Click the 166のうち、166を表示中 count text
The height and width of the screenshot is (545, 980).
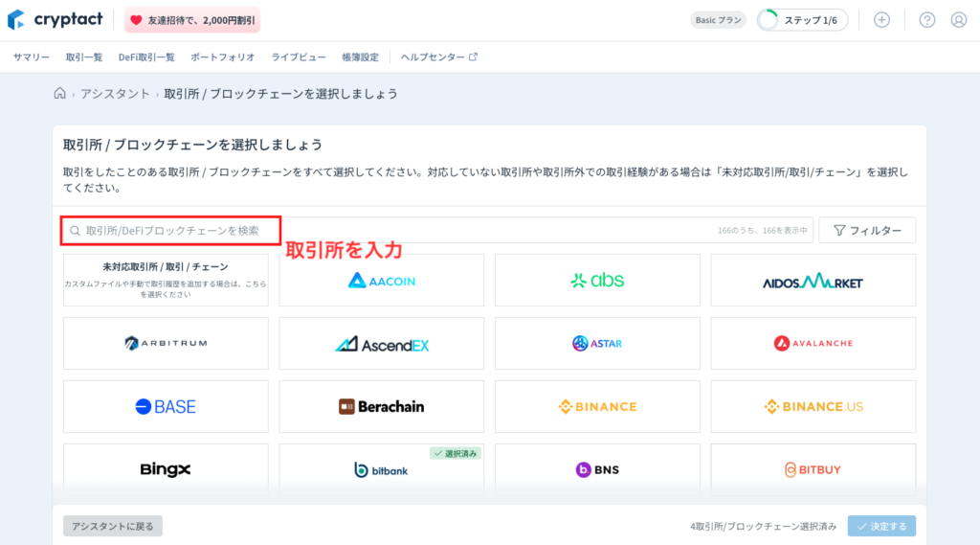763,231
